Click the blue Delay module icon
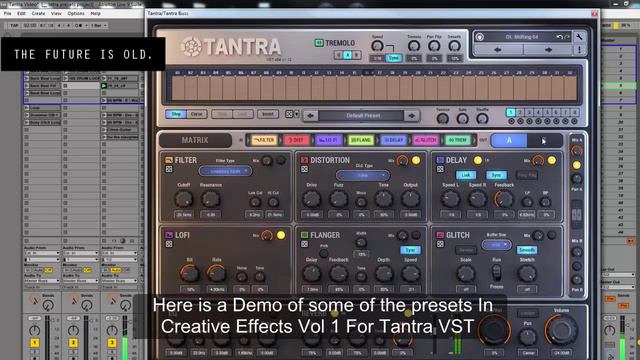The height and width of the screenshot is (360, 640). click(x=440, y=160)
